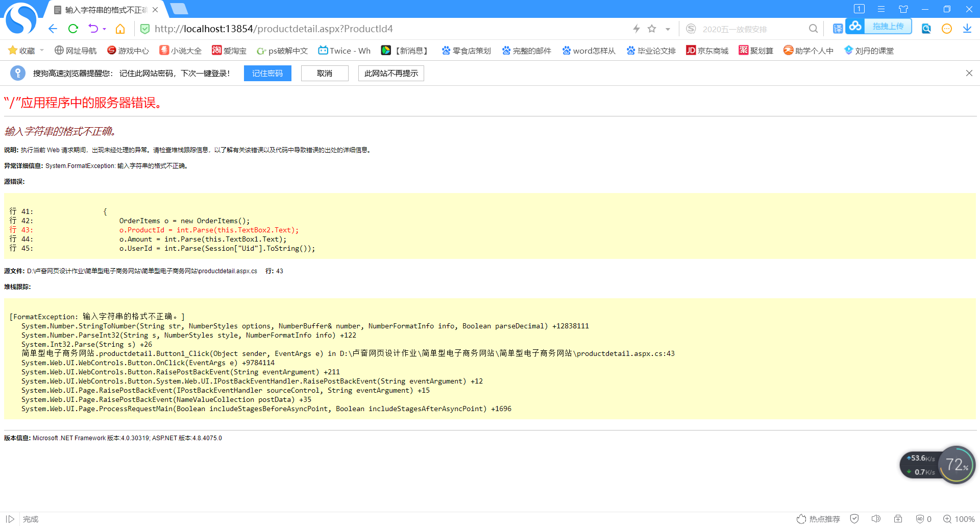Toggle the high-speed lightning mode icon

(x=636, y=29)
